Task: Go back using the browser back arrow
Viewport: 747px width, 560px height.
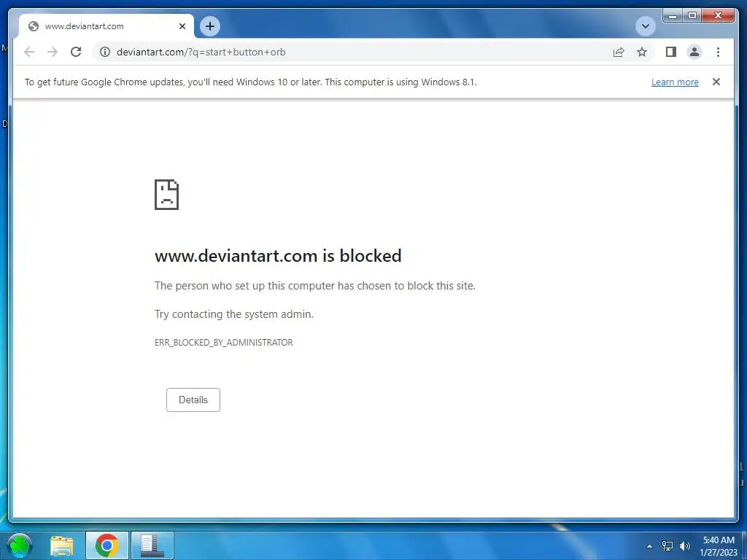Action: click(x=29, y=52)
